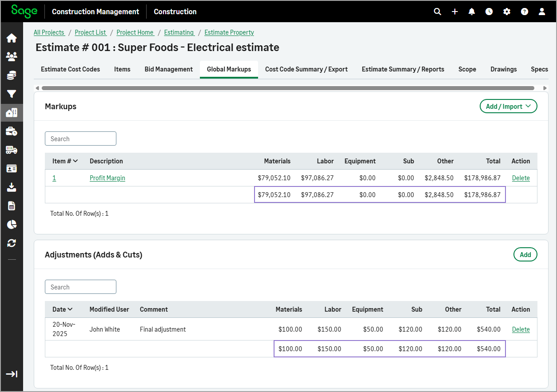Click the user profile icon
This screenshot has width=557, height=392.
coord(542,12)
